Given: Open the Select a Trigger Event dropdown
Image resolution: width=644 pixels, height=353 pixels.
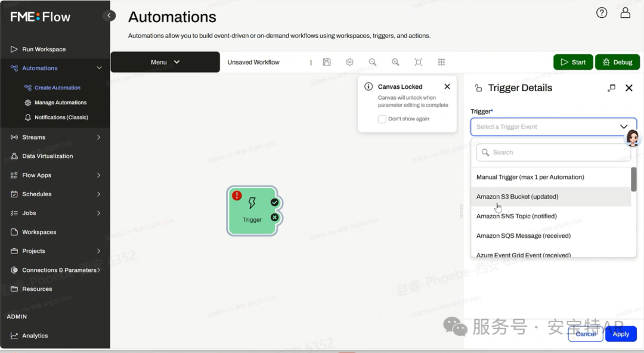Looking at the screenshot, I should pyautogui.click(x=553, y=126).
